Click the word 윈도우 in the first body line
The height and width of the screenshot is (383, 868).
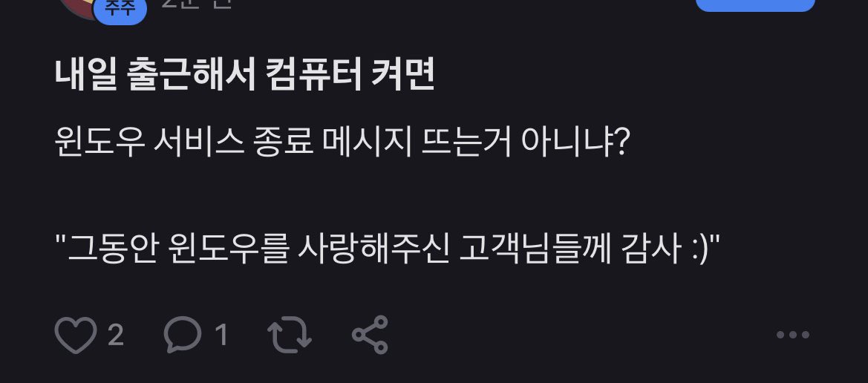tap(100, 143)
